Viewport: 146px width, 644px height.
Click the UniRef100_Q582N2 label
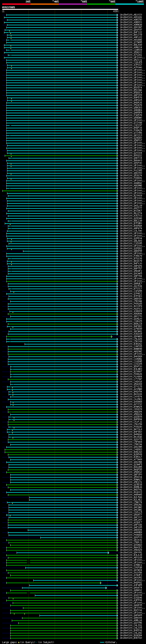(x=131, y=504)
